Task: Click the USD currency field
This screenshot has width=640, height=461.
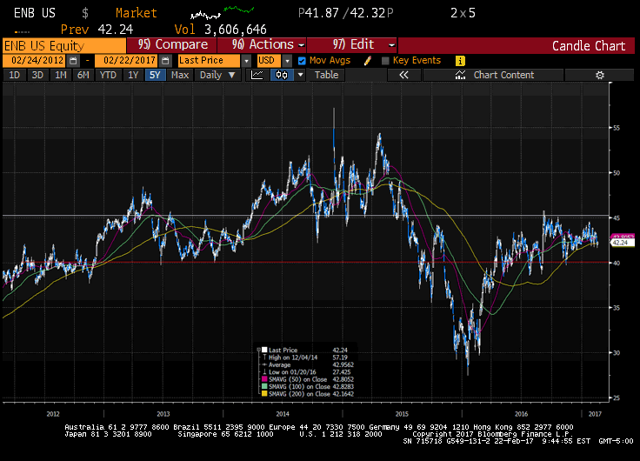Action: [x=269, y=61]
